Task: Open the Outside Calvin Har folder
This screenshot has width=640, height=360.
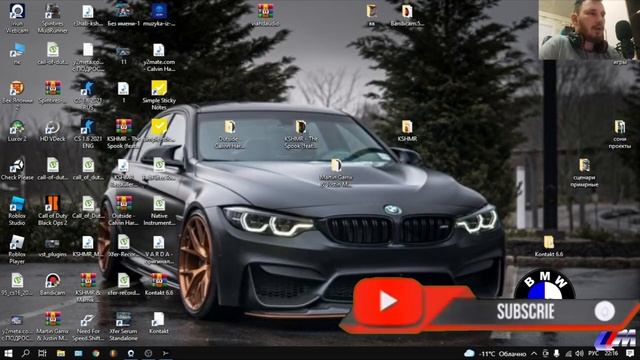Action: [229, 134]
